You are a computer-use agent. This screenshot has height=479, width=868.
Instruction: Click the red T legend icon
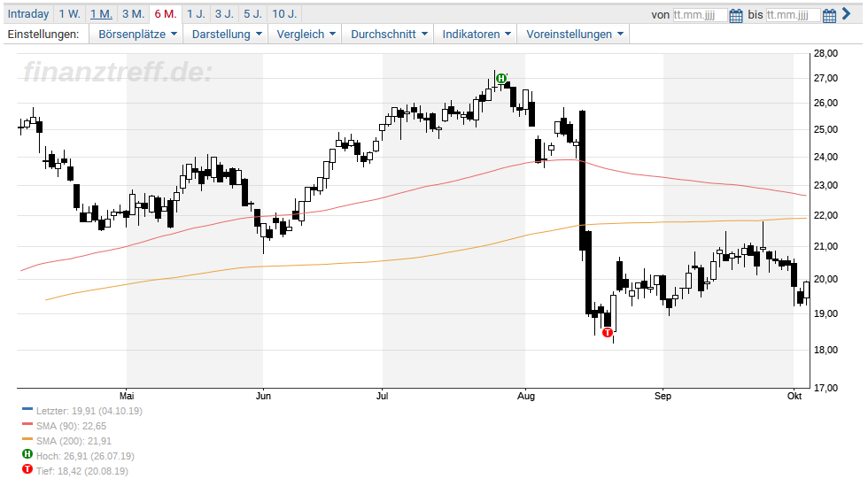click(27, 469)
